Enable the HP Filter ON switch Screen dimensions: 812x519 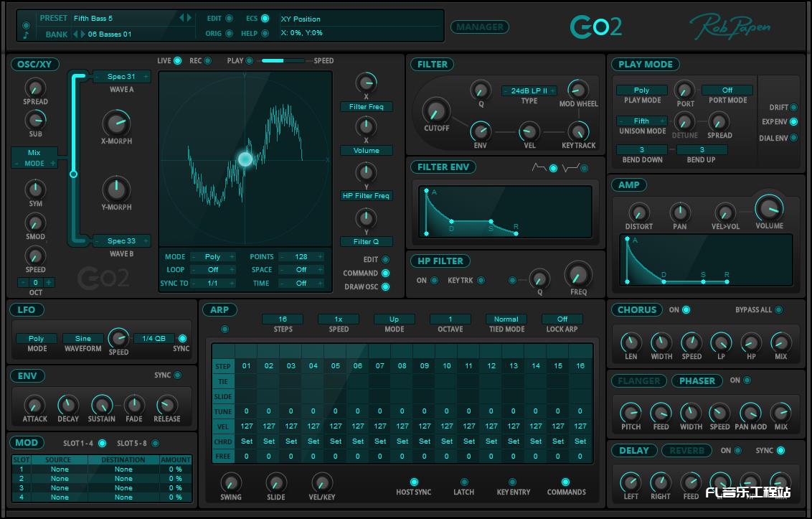point(434,281)
